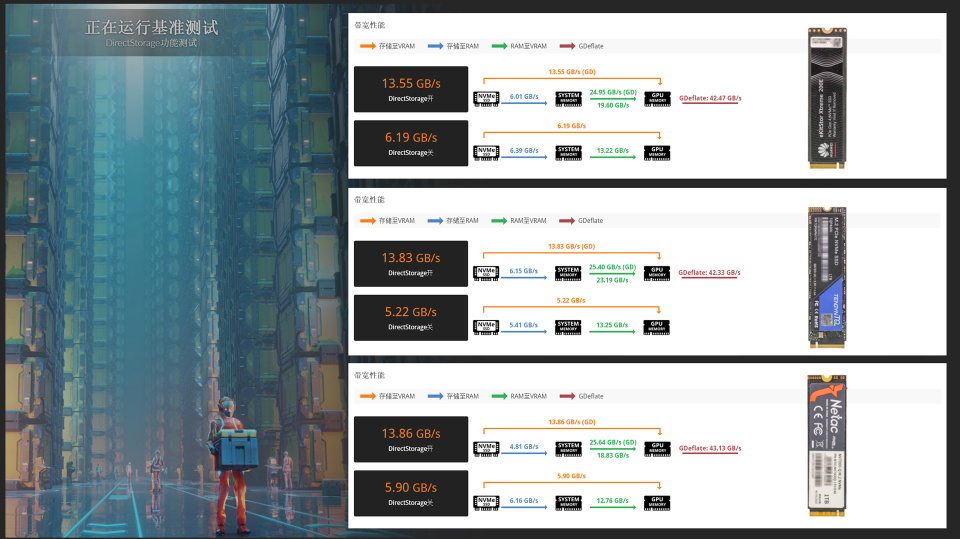Click the GDeflate: 43.13 GB/s value

pyautogui.click(x=710, y=448)
